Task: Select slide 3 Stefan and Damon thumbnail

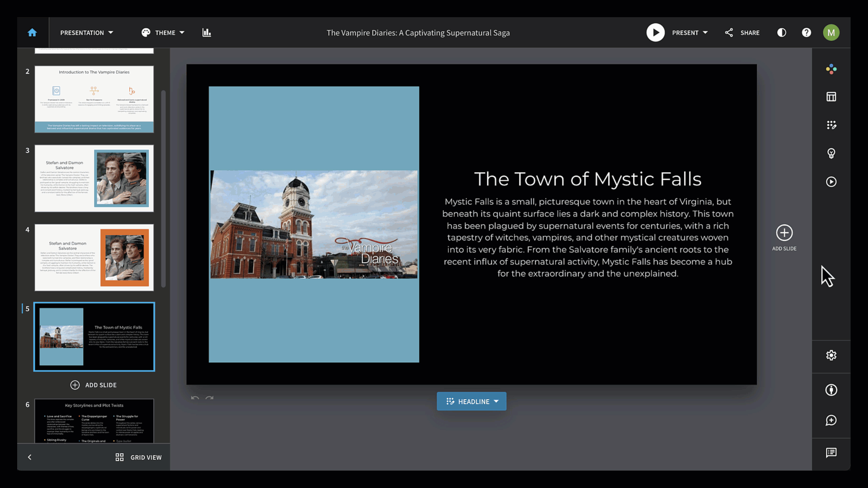Action: (94, 178)
